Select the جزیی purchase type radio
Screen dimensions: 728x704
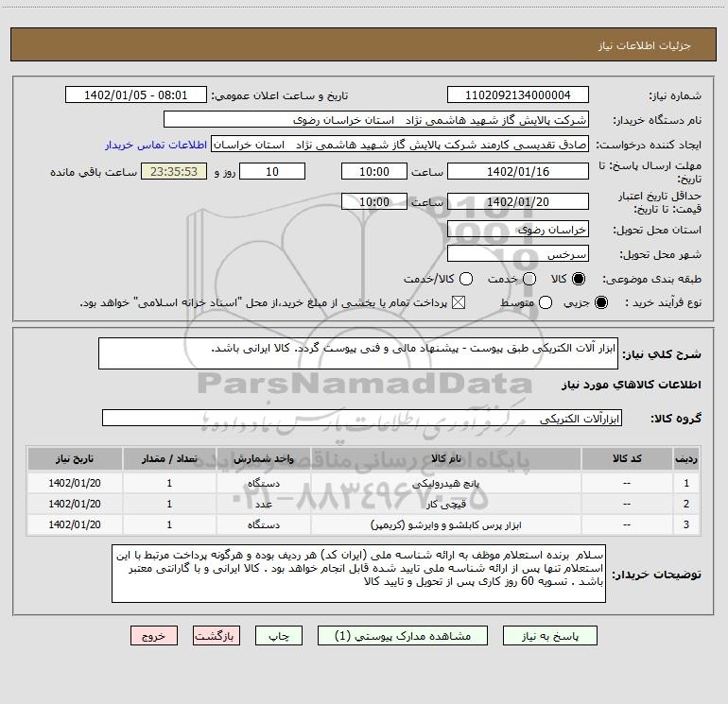click(600, 302)
